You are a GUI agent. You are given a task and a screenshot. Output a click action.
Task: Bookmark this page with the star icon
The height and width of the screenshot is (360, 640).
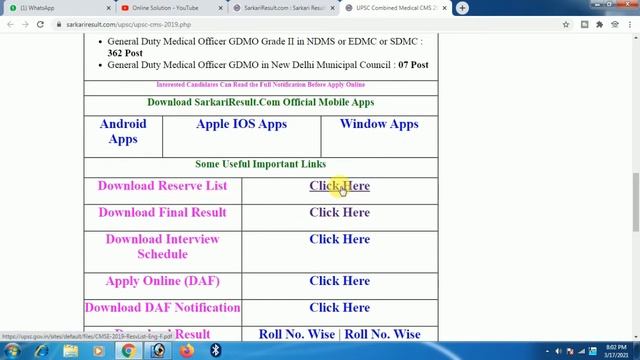[566, 24]
